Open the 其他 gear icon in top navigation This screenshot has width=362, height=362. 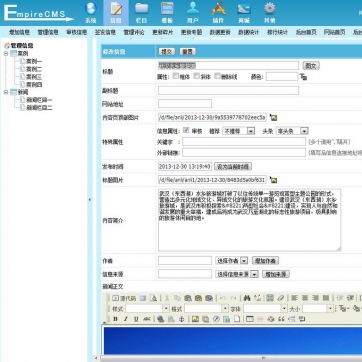[270, 13]
